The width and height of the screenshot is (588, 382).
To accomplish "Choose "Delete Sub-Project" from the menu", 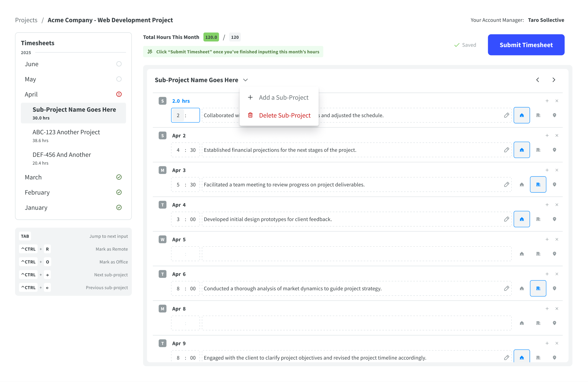I will [285, 115].
